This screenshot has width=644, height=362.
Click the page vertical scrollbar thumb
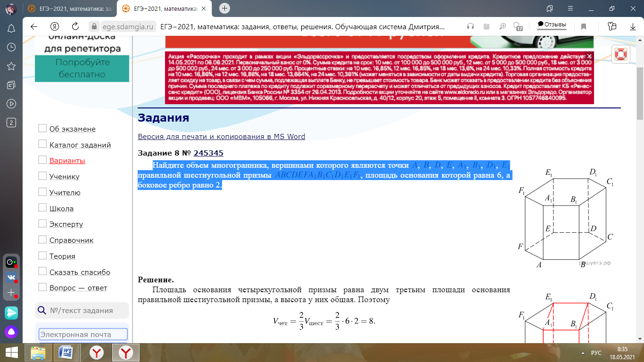pos(640,93)
